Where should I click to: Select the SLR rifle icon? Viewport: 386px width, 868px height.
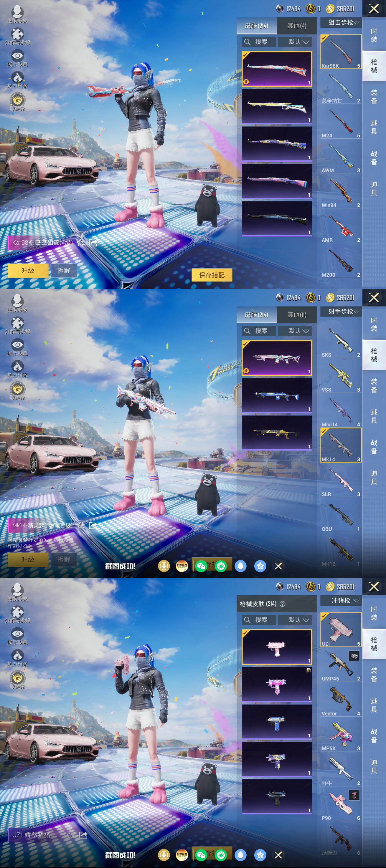341,480
